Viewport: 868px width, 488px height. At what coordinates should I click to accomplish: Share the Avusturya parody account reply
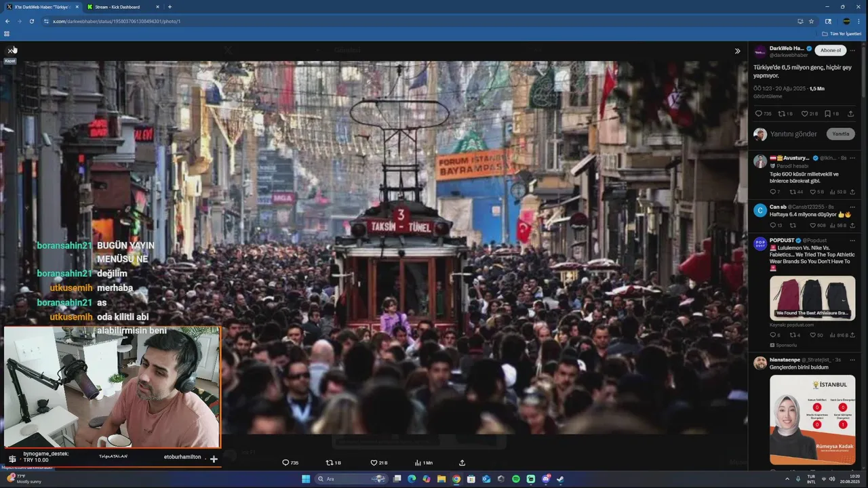click(852, 192)
